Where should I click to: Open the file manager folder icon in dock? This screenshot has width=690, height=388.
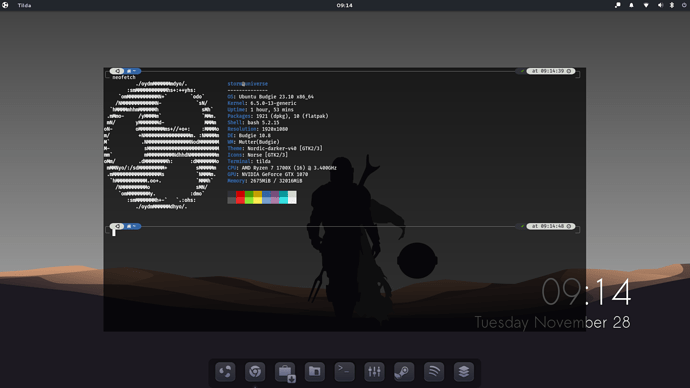(x=315, y=372)
